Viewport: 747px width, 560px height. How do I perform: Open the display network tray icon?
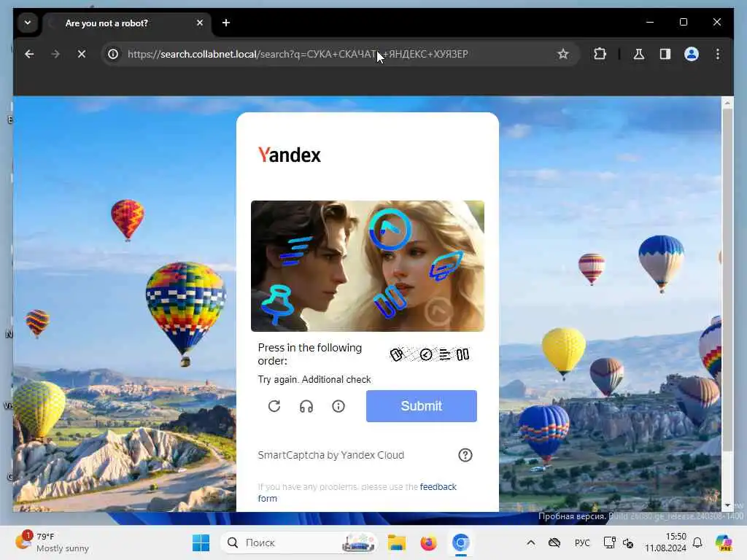click(x=609, y=542)
